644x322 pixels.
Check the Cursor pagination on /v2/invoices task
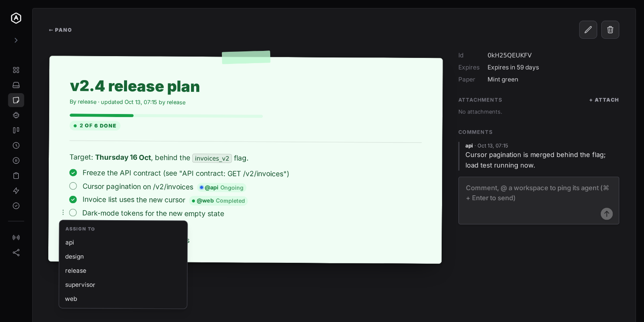tap(73, 186)
